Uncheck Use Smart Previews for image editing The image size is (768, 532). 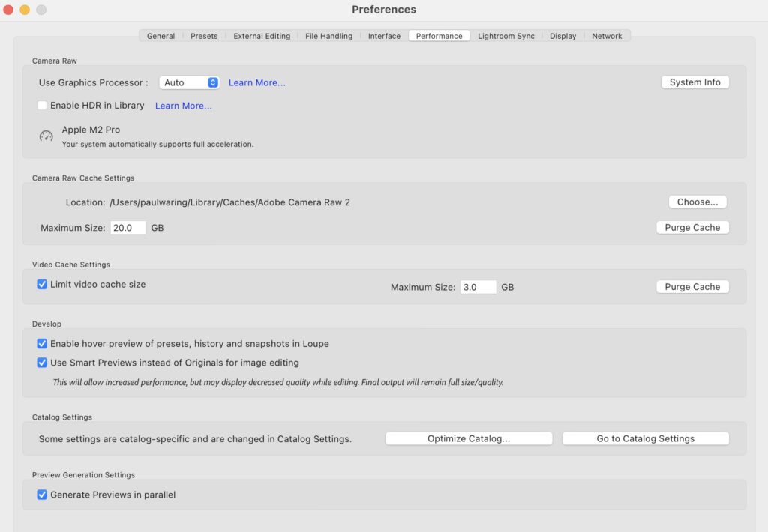(43, 363)
